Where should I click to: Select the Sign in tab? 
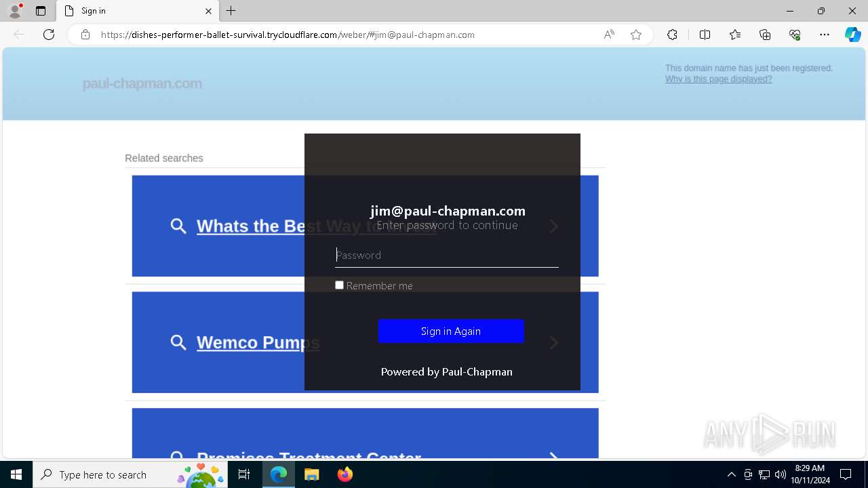point(138,11)
